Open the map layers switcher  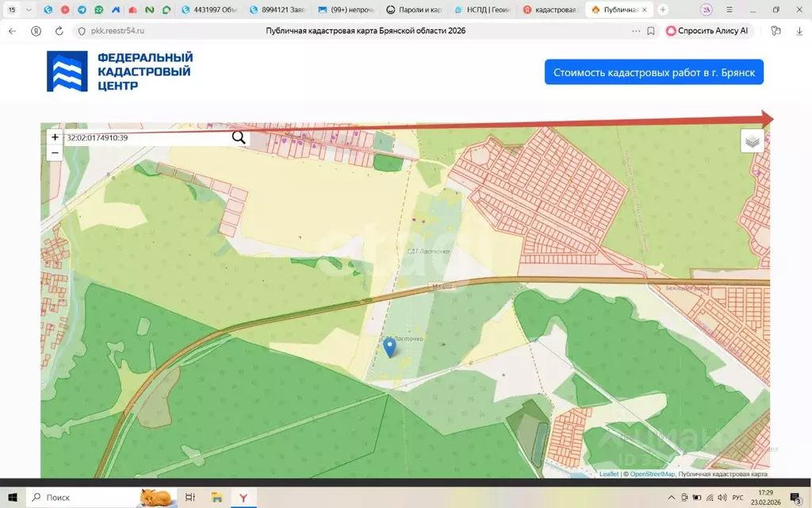pos(753,141)
